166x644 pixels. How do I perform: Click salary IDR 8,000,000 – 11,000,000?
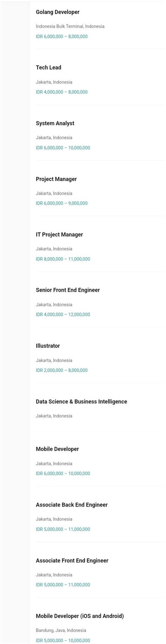(x=63, y=259)
